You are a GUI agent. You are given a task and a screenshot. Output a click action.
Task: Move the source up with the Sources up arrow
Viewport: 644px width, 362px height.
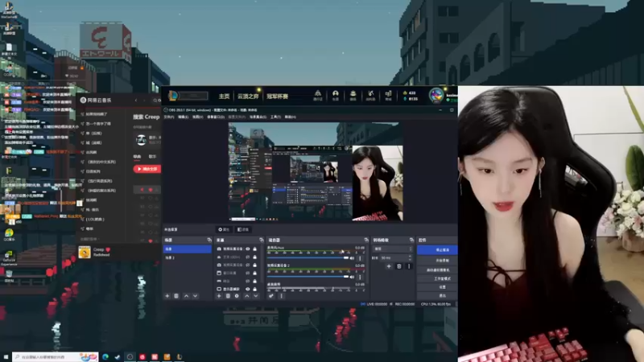point(247,296)
